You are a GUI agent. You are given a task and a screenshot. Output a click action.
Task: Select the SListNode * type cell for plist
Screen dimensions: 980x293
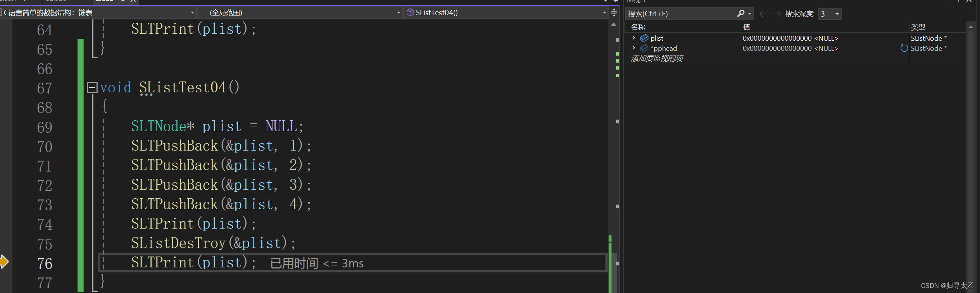click(x=937, y=38)
